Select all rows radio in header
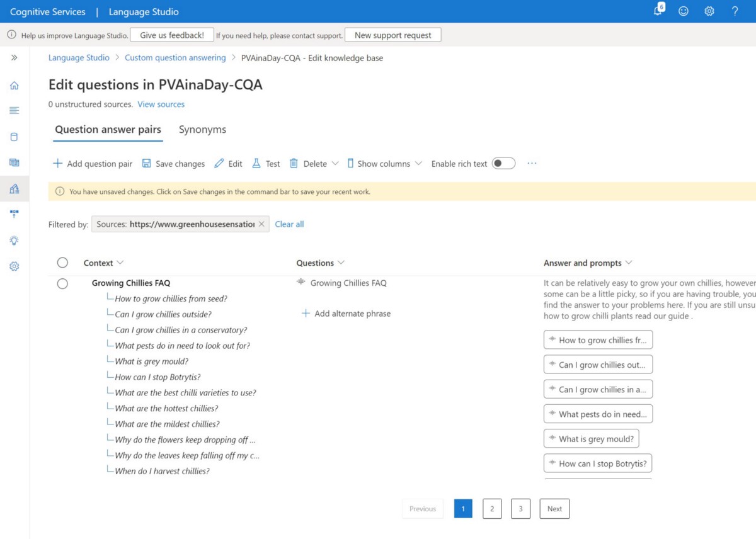The width and height of the screenshot is (756, 539). click(x=62, y=263)
